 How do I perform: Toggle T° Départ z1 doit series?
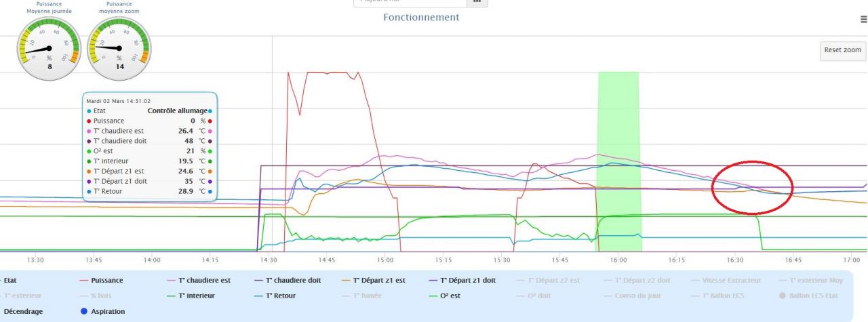[x=467, y=279]
